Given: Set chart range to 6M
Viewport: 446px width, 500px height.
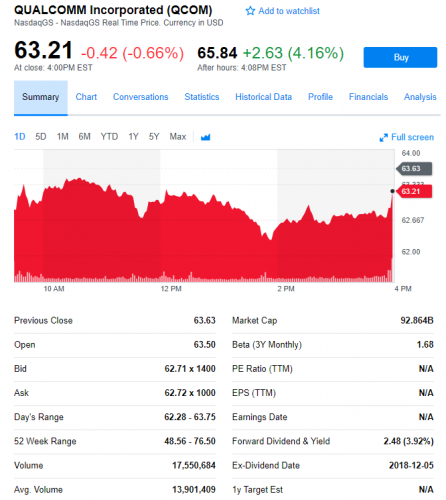Looking at the screenshot, I should tap(85, 137).
